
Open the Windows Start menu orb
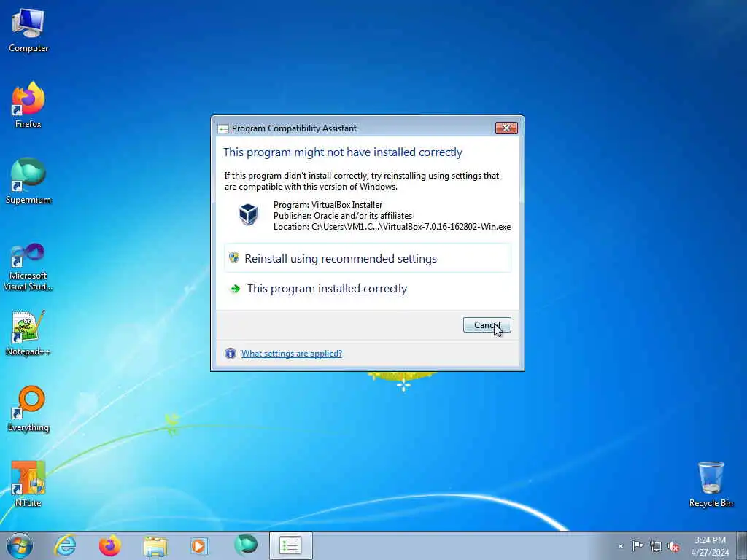(x=20, y=545)
